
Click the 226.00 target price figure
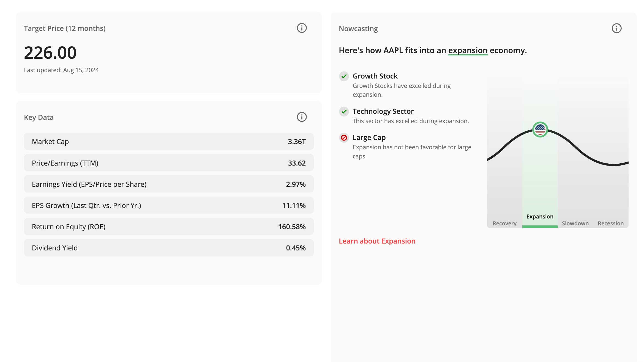click(x=50, y=53)
